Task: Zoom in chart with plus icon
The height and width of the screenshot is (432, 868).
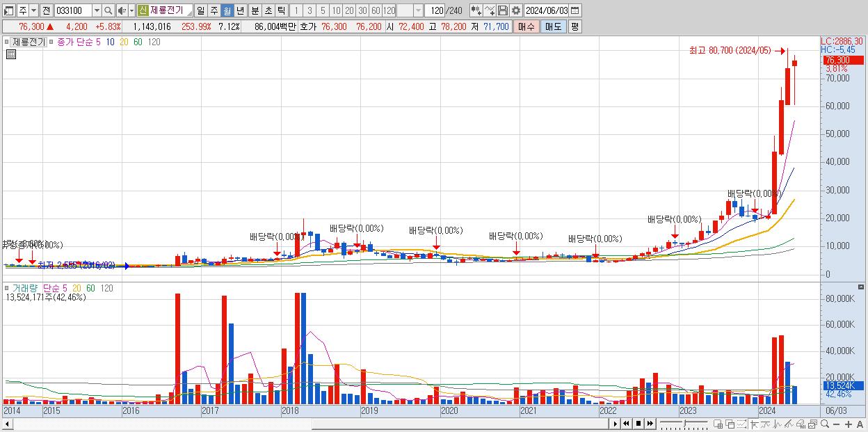Action: [x=848, y=424]
